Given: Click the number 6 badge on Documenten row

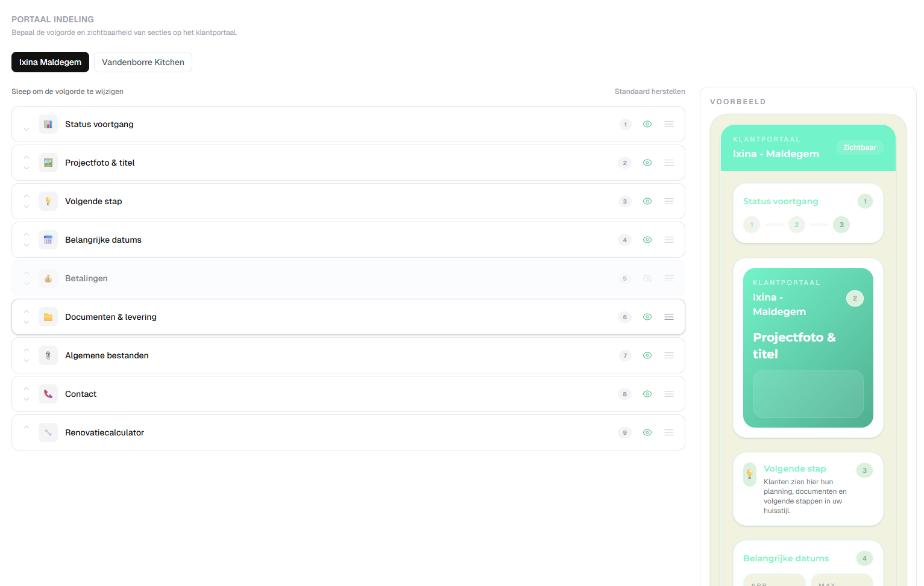Looking at the screenshot, I should (625, 317).
